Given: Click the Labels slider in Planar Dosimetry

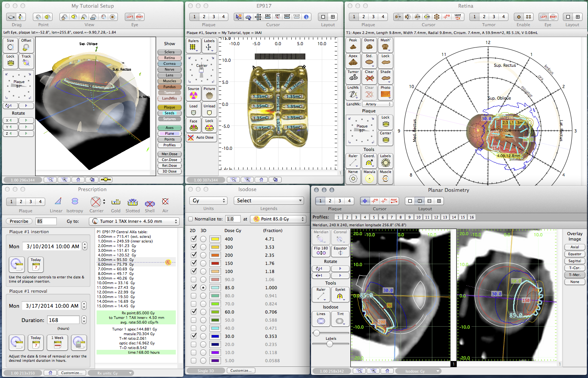Looking at the screenshot, I should click(x=330, y=344).
